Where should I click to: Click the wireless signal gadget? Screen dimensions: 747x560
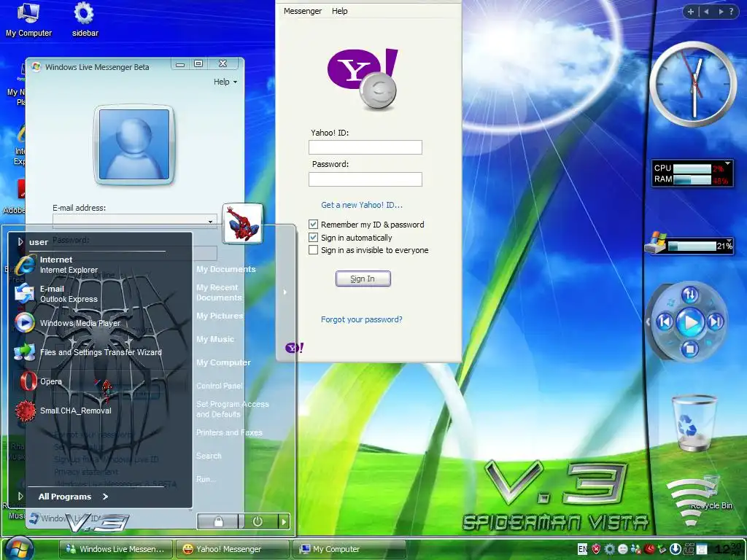click(690, 501)
